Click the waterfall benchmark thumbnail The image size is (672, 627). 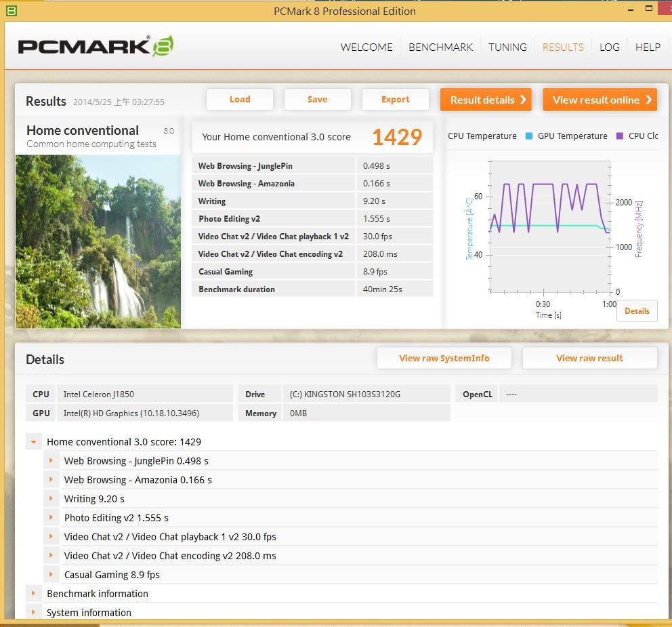click(x=98, y=241)
